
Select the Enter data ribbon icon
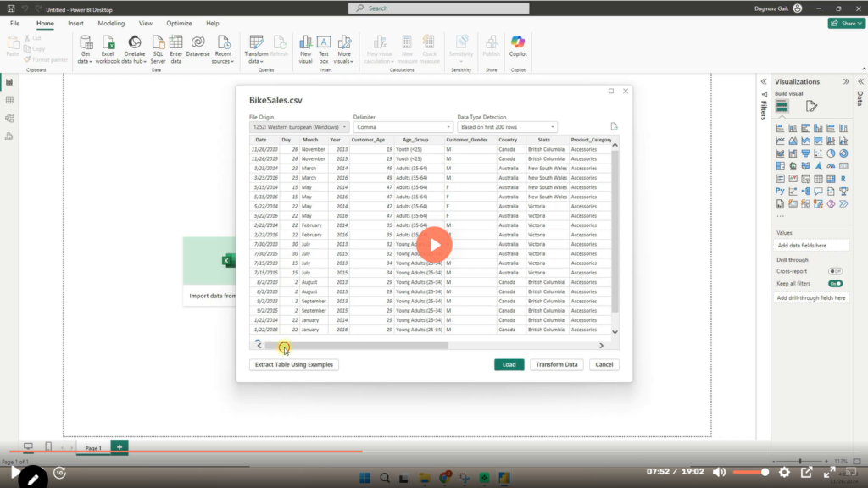tap(176, 49)
